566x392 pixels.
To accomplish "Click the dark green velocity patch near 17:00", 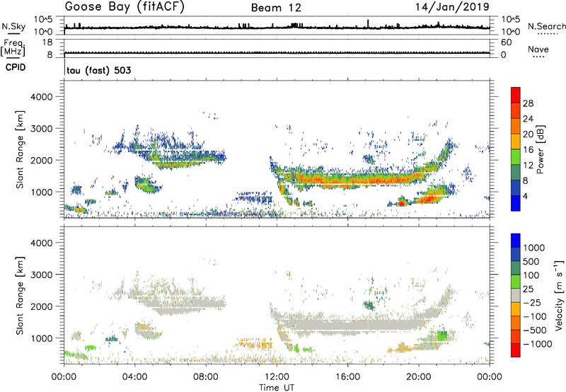I will 369,306.
